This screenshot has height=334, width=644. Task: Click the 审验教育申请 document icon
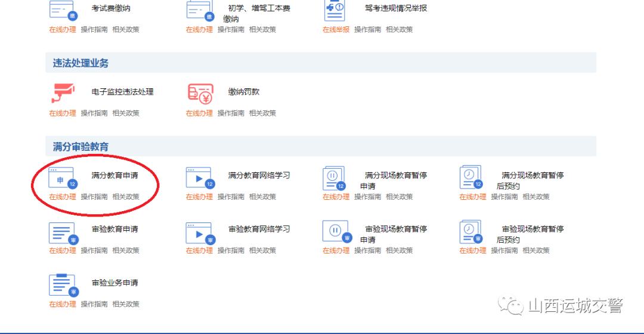63,233
